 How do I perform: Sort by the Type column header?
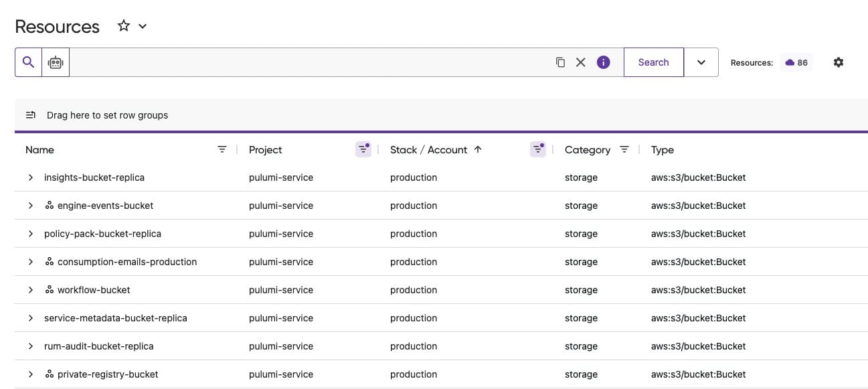[663, 150]
